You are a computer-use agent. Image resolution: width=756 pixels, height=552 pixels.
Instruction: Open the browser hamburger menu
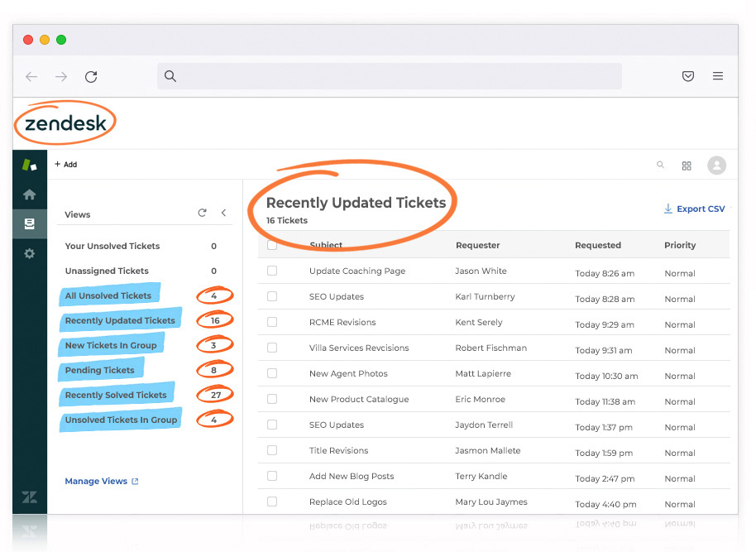[x=718, y=76]
